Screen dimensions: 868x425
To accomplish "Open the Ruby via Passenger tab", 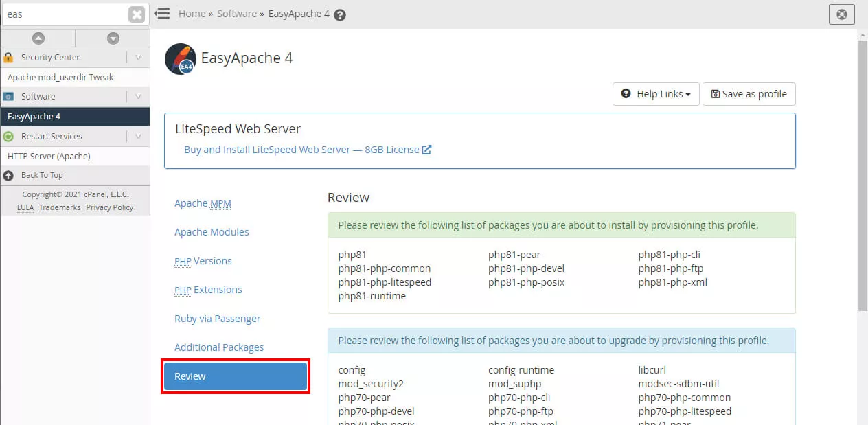I will tap(217, 319).
